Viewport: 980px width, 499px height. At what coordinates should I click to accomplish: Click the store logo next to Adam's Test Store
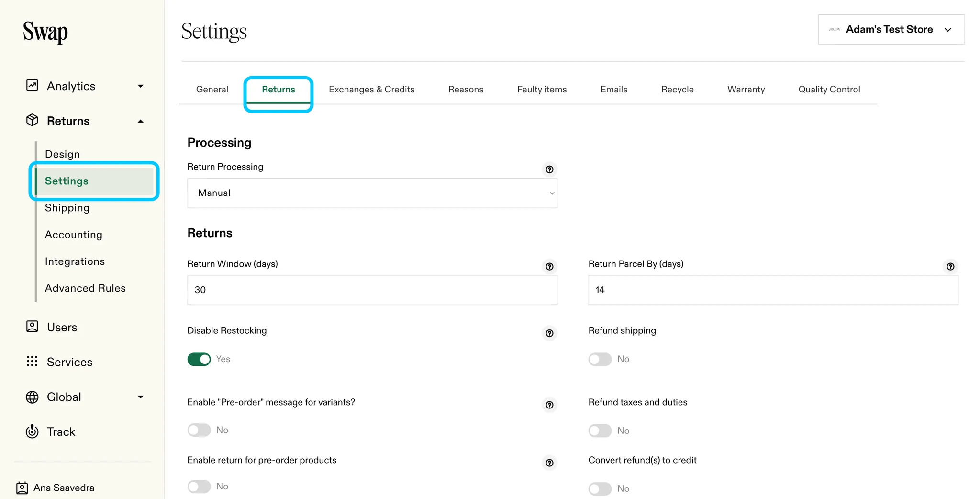[x=835, y=30]
